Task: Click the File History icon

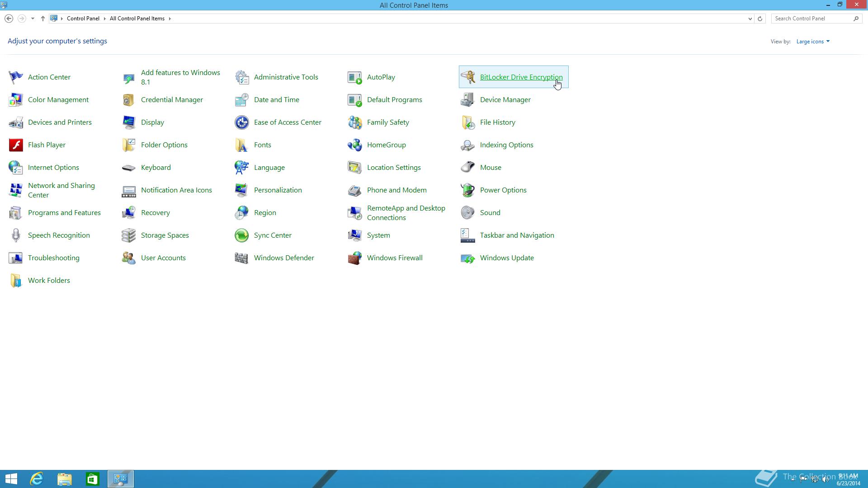Action: [x=468, y=122]
